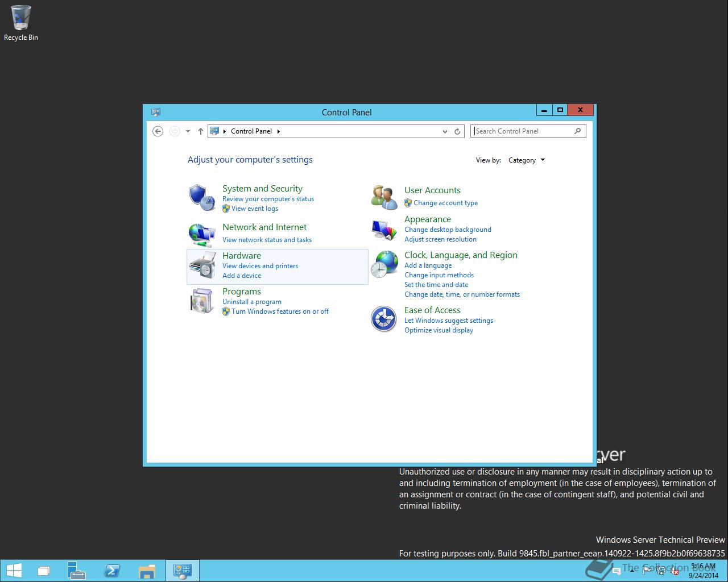The height and width of the screenshot is (582, 728).
Task: Click Change input methods link
Action: (439, 275)
